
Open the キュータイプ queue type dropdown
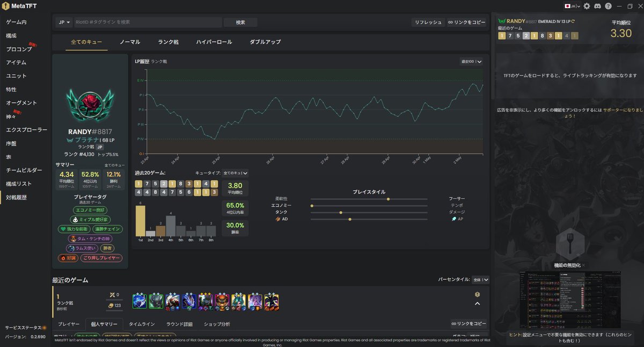[x=235, y=173]
